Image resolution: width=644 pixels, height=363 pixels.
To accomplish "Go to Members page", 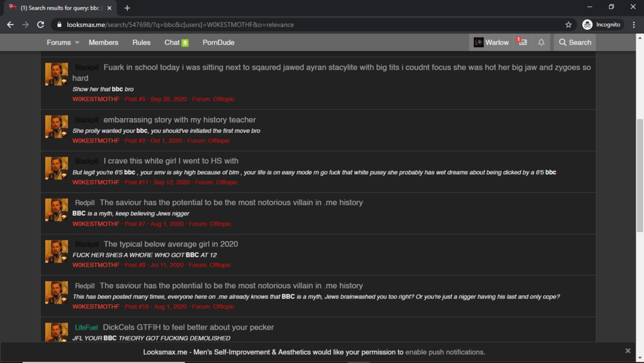I will coord(104,43).
